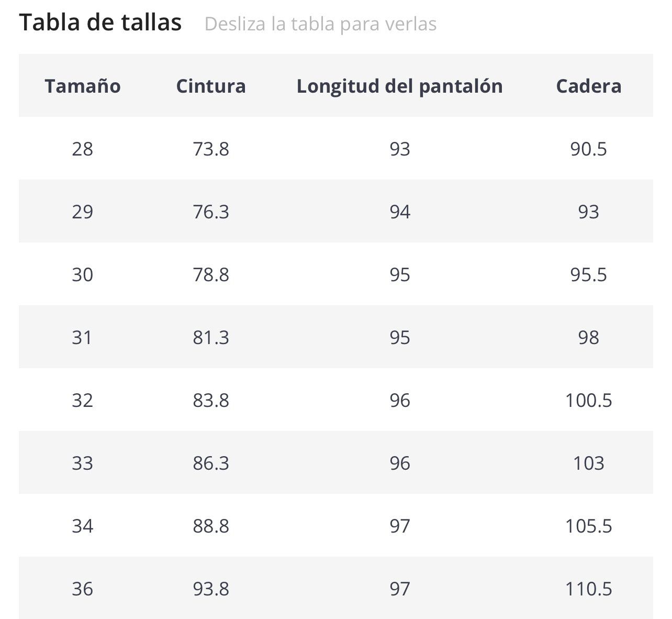
Task: Select the Cintura column header
Action: (x=211, y=86)
